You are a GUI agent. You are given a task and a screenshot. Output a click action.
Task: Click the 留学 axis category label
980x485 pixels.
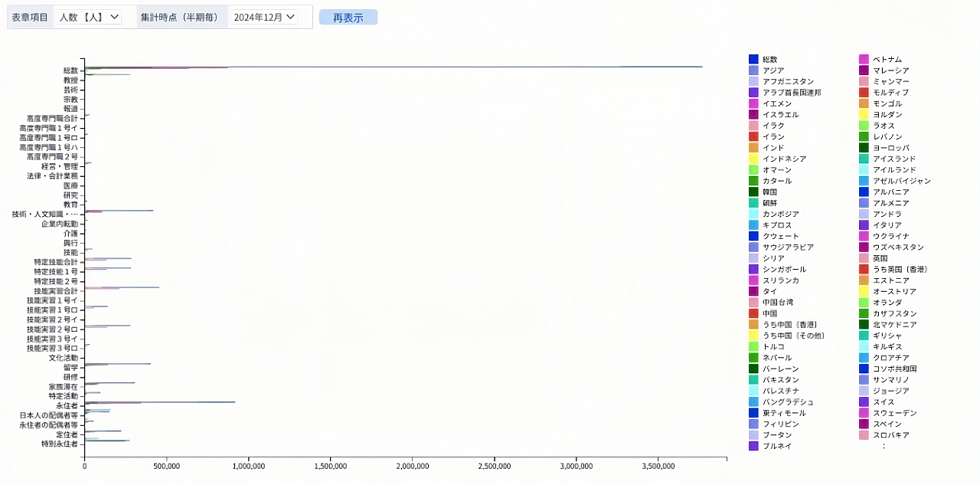(70, 367)
